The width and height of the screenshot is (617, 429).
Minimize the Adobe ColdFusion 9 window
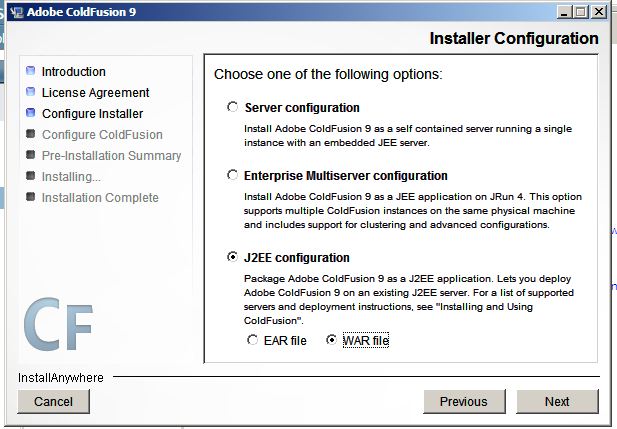coord(561,12)
